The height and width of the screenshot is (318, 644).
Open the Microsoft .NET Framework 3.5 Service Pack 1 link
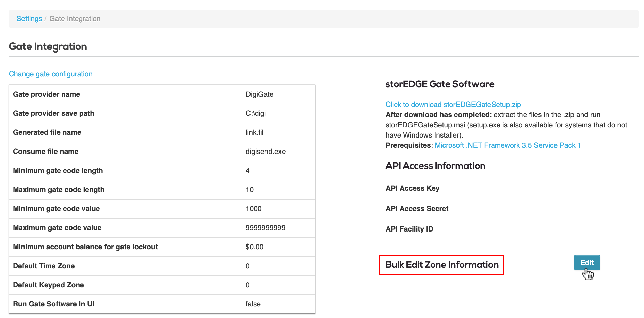click(x=507, y=145)
